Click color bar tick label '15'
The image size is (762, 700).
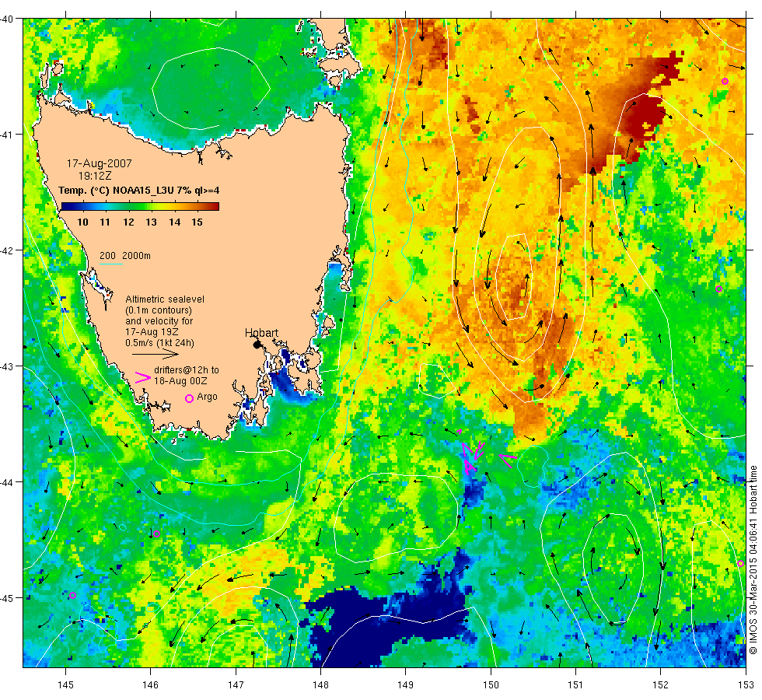click(x=197, y=222)
